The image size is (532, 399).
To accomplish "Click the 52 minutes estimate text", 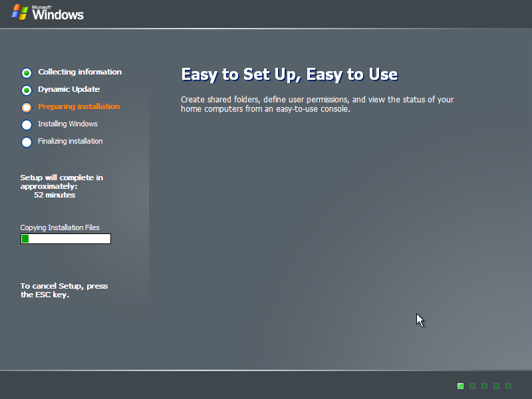I will 55,195.
